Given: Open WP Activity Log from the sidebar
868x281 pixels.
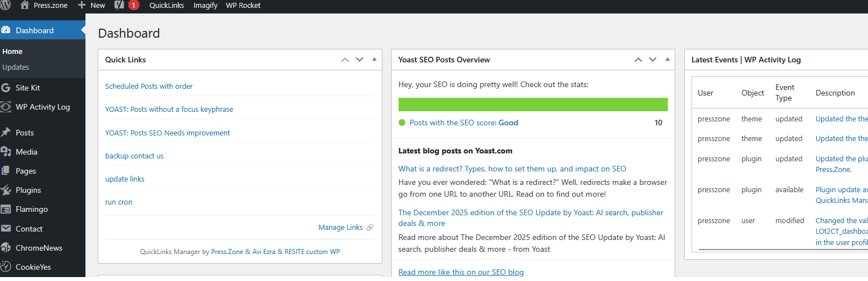Looking at the screenshot, I should pos(43,107).
